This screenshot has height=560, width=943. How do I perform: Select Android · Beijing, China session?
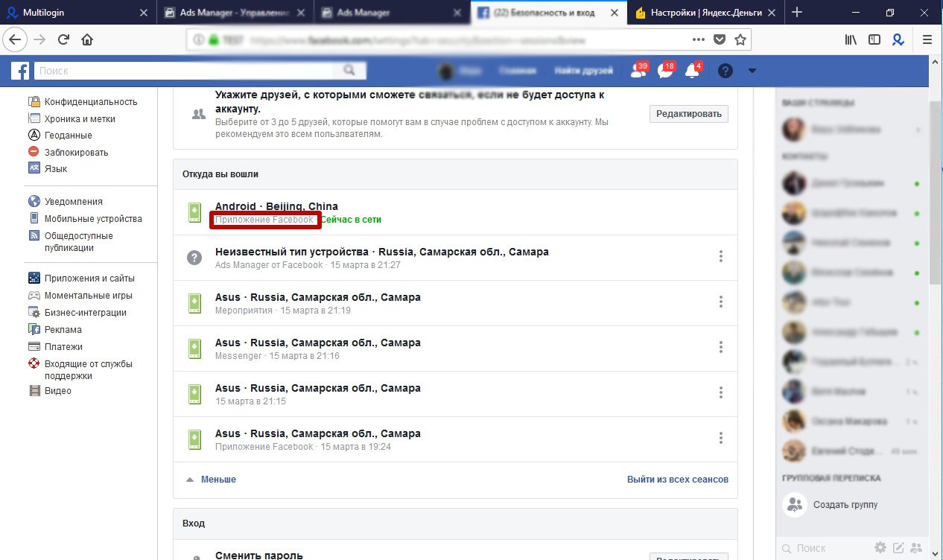pyautogui.click(x=454, y=212)
